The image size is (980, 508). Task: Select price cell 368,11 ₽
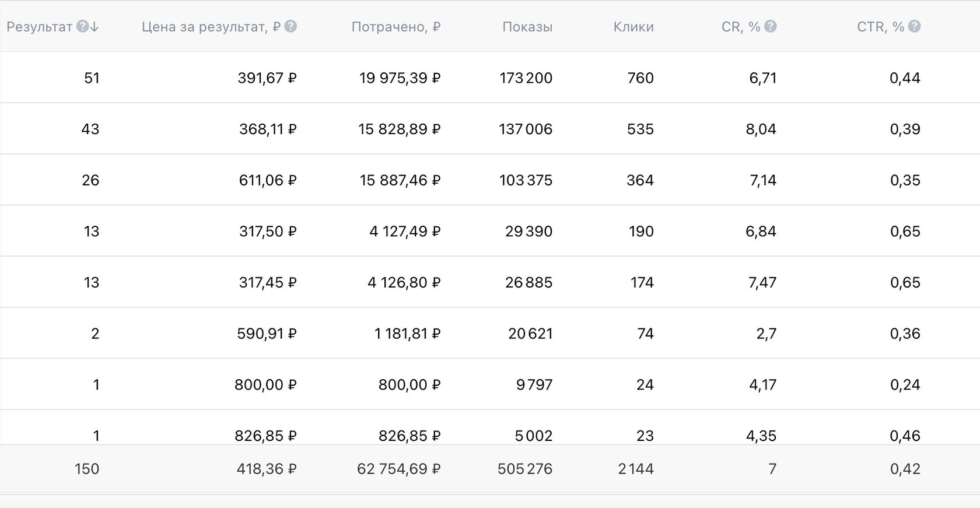pos(268,129)
